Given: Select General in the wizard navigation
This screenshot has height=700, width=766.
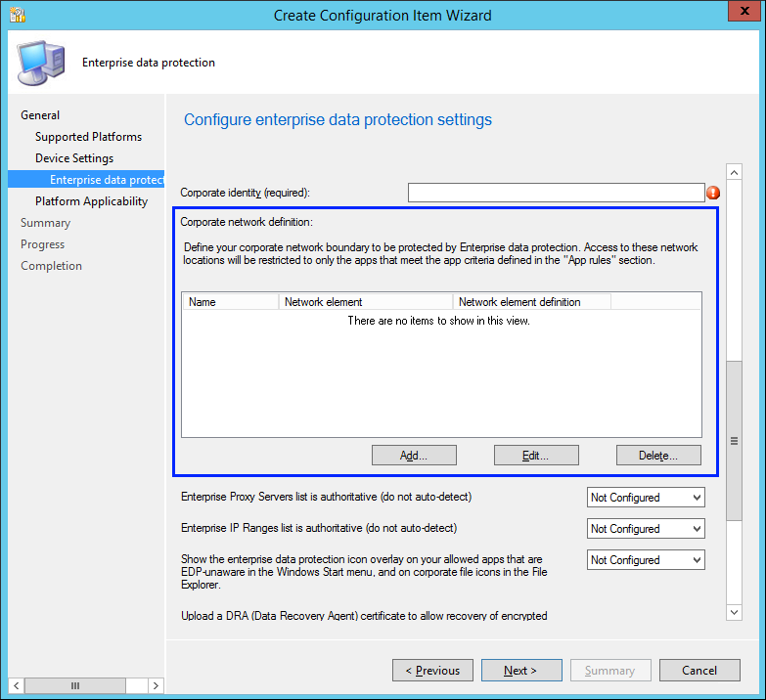Looking at the screenshot, I should pos(40,115).
